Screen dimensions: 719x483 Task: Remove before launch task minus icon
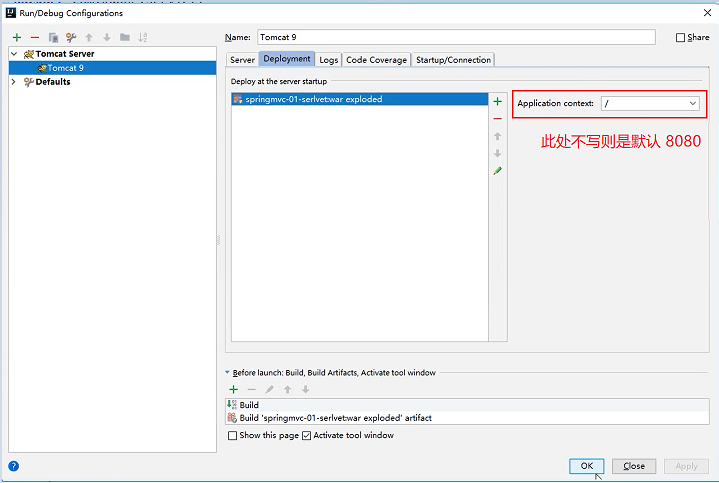[251, 389]
